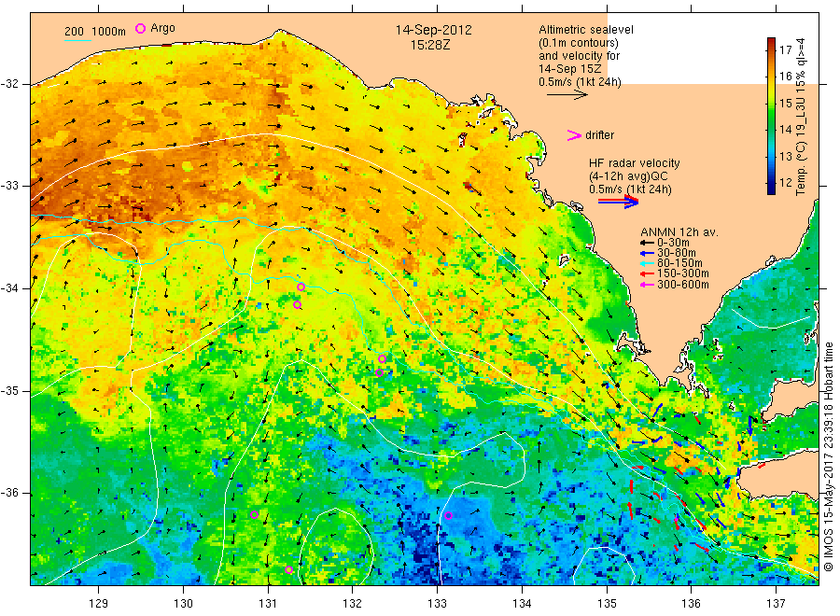
Task: Click the longitude axis label '130'
Action: click(183, 604)
